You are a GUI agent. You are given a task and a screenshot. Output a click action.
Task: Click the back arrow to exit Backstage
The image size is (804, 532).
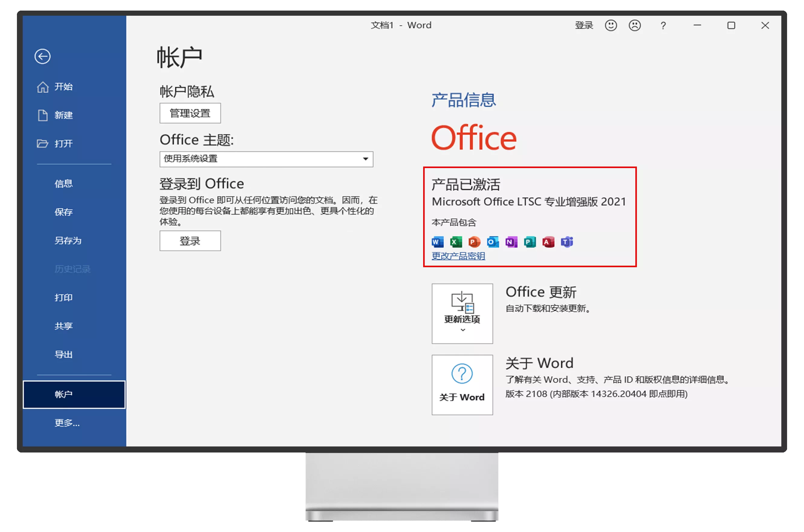42,56
